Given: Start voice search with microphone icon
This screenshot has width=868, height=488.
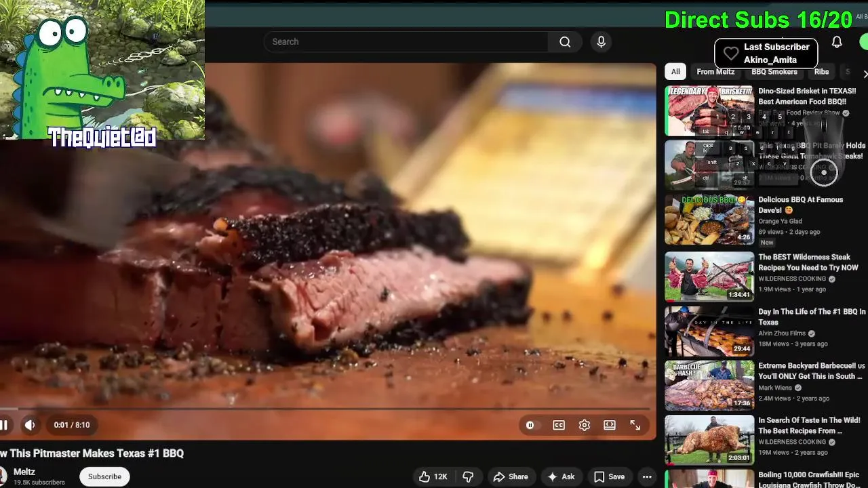Looking at the screenshot, I should (x=601, y=42).
